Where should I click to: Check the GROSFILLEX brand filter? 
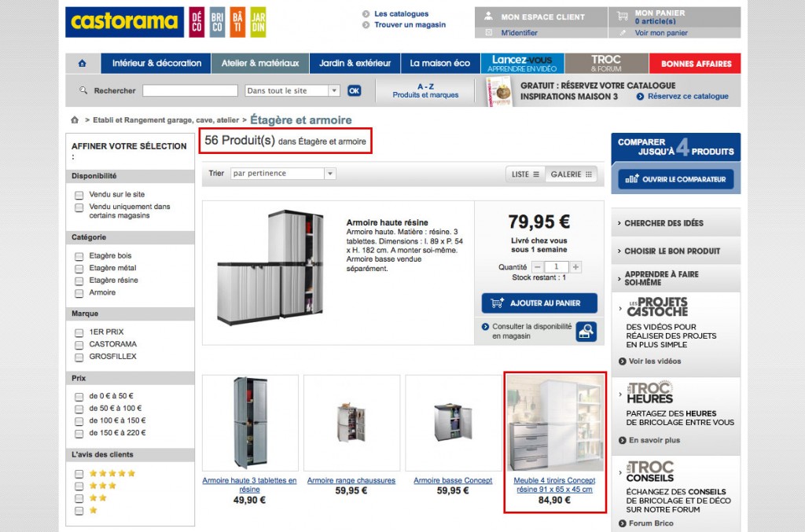coord(79,357)
